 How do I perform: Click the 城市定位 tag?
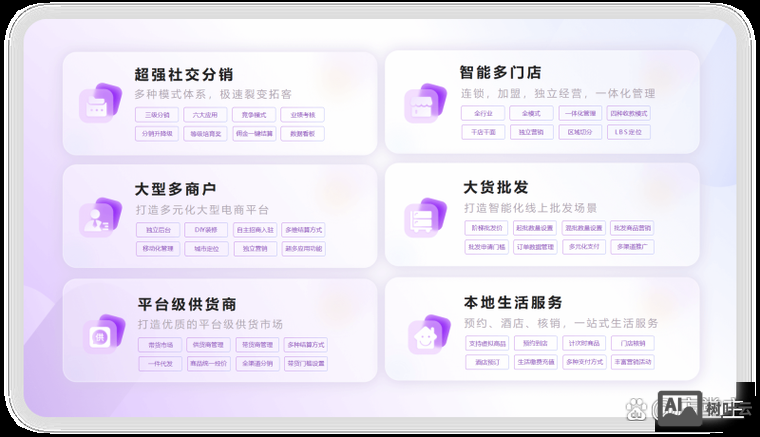(206, 249)
